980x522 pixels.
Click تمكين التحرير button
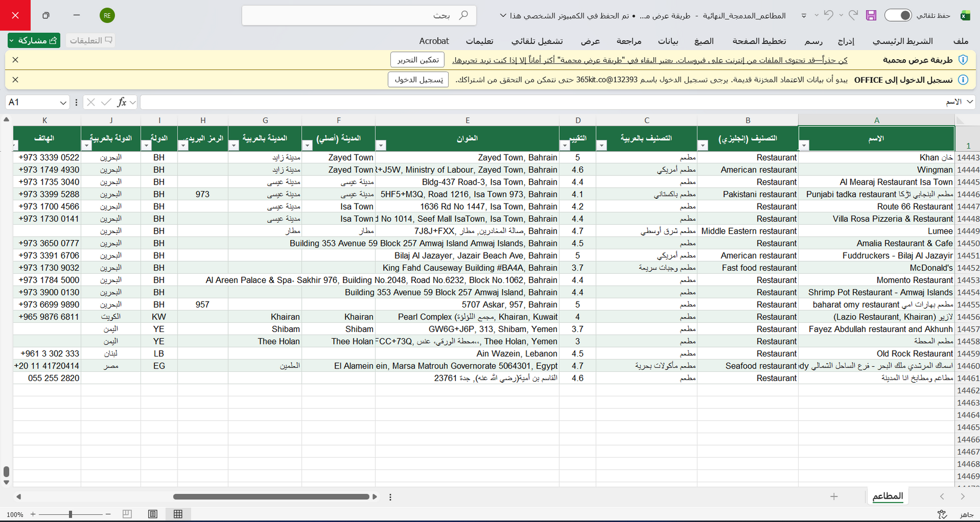click(418, 60)
